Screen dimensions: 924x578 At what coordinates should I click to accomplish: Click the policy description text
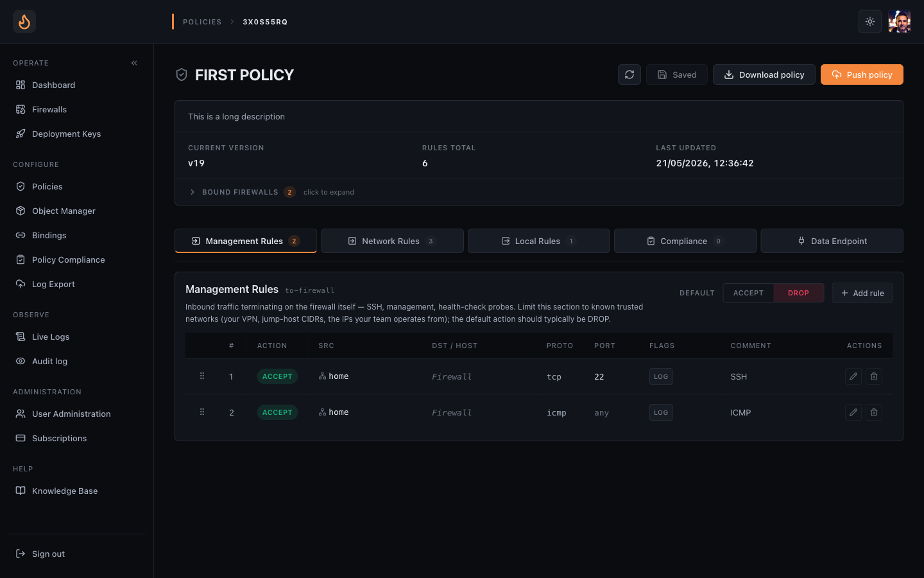click(236, 116)
